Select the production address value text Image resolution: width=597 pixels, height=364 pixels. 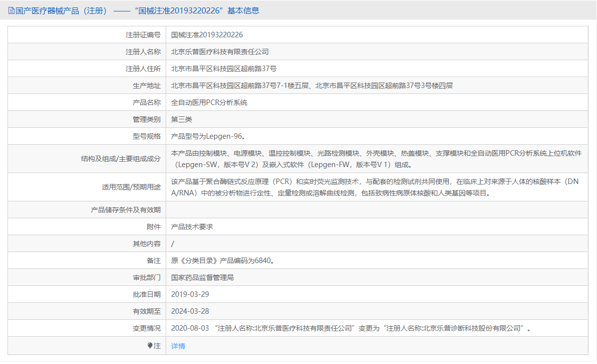point(312,86)
